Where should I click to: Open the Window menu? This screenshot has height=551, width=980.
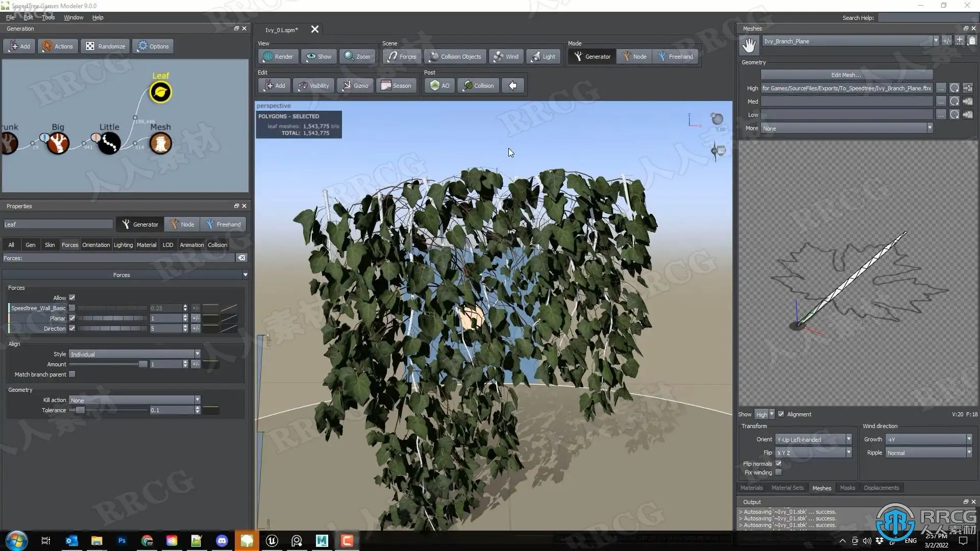[x=73, y=17]
